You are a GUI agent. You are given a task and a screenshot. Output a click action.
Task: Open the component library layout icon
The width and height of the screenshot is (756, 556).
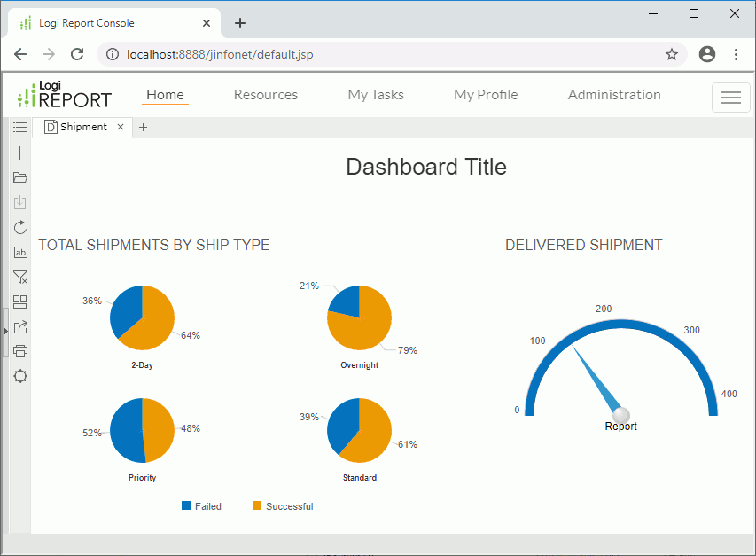[19, 301]
